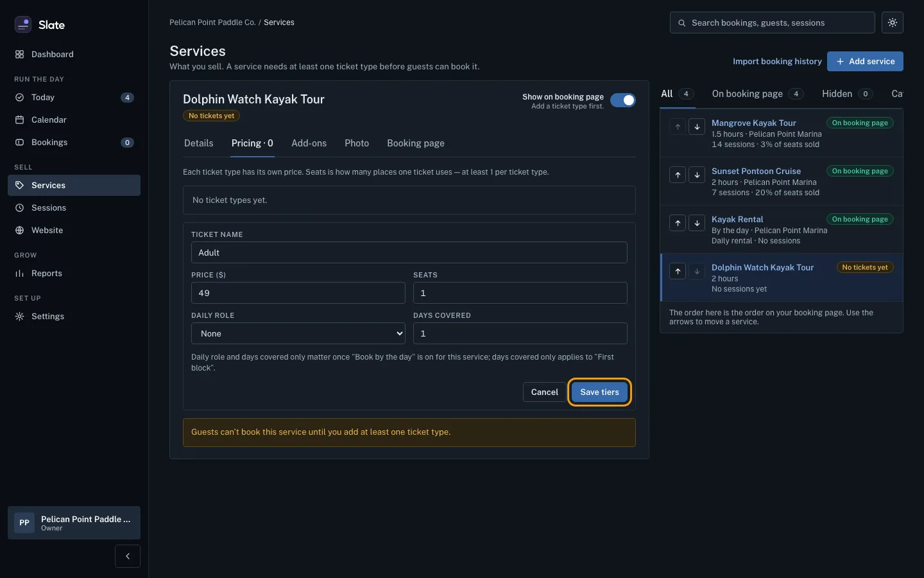This screenshot has width=924, height=578.
Task: Open Sessions in sidebar
Action: (x=74, y=208)
